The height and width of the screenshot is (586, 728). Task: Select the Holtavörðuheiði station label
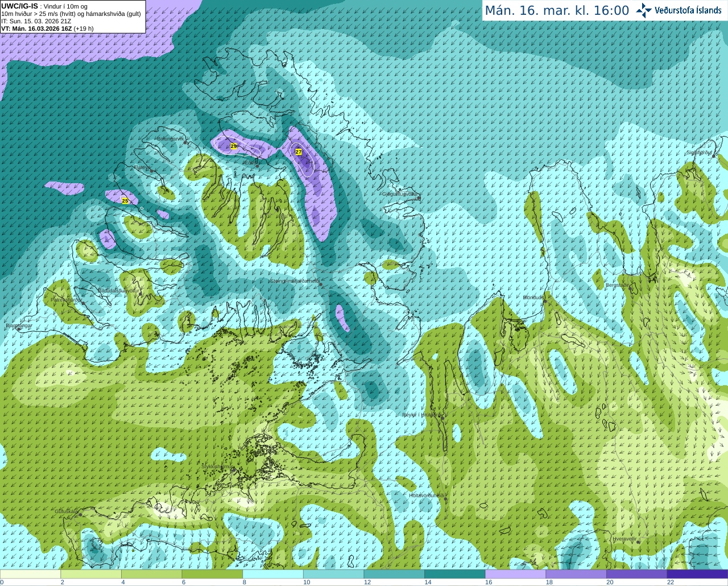(x=427, y=496)
